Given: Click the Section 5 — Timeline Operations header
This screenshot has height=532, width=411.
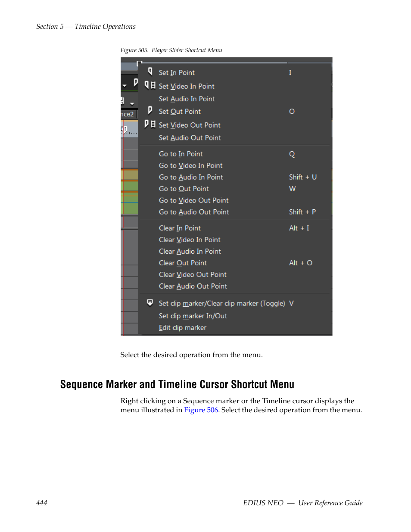Looking at the screenshot, I should pyautogui.click(x=86, y=26).
